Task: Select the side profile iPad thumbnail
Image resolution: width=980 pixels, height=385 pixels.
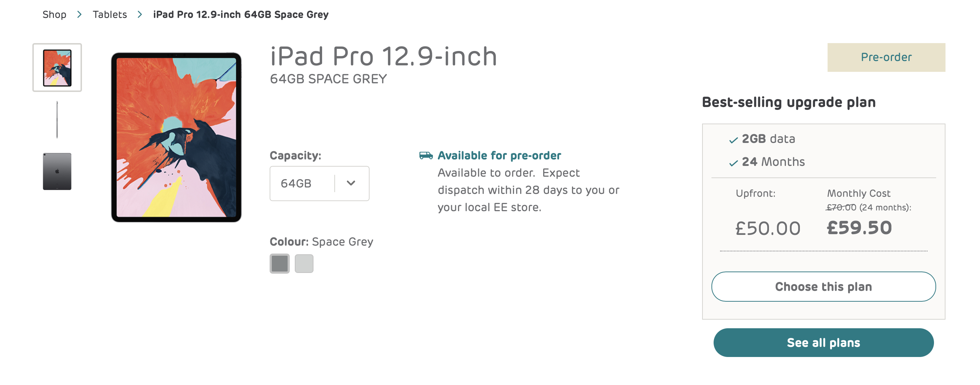Action: click(57, 120)
